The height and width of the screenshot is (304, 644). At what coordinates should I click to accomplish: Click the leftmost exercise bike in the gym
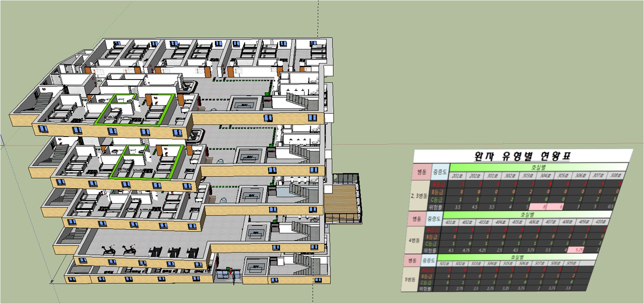click(108, 250)
